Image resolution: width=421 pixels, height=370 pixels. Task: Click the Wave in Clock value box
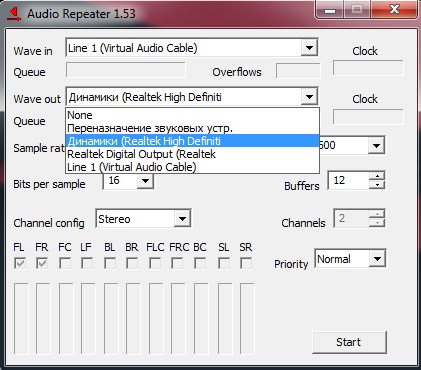click(368, 68)
